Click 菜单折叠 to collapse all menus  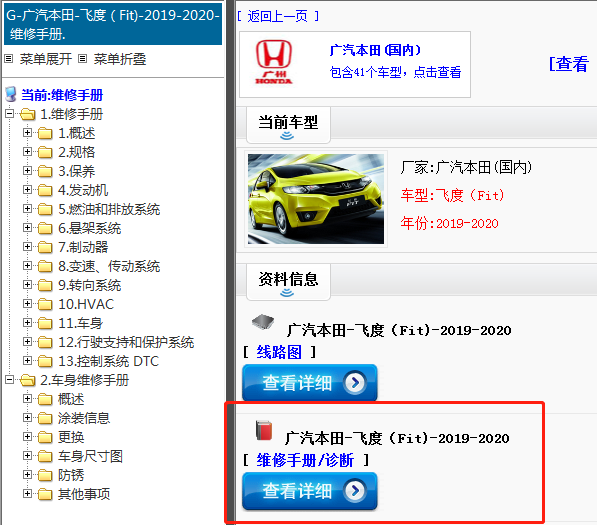[x=120, y=59]
